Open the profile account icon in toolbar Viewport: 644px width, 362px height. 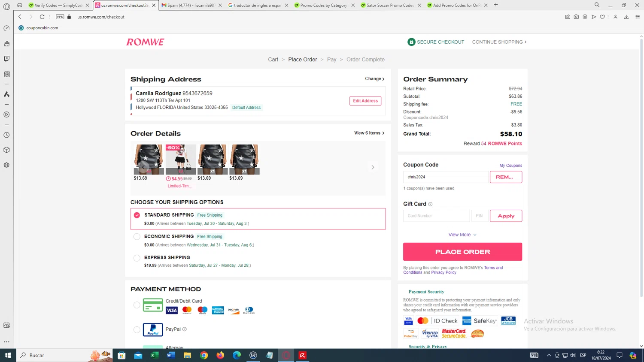pos(615,17)
